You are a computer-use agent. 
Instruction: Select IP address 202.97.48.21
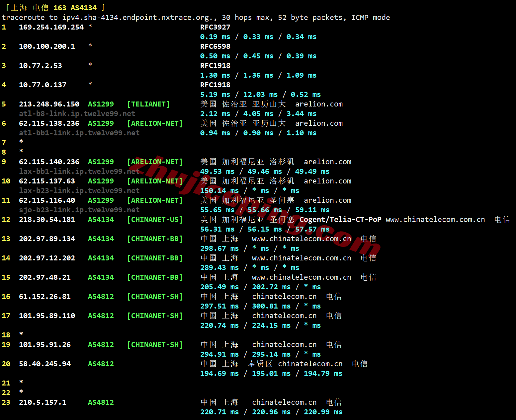click(45, 277)
